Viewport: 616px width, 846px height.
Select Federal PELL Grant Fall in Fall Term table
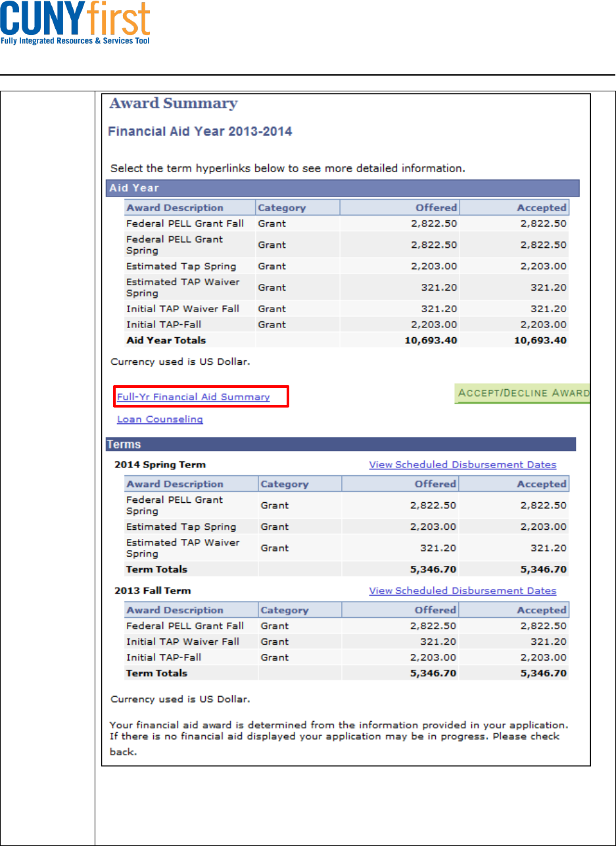[x=185, y=626]
